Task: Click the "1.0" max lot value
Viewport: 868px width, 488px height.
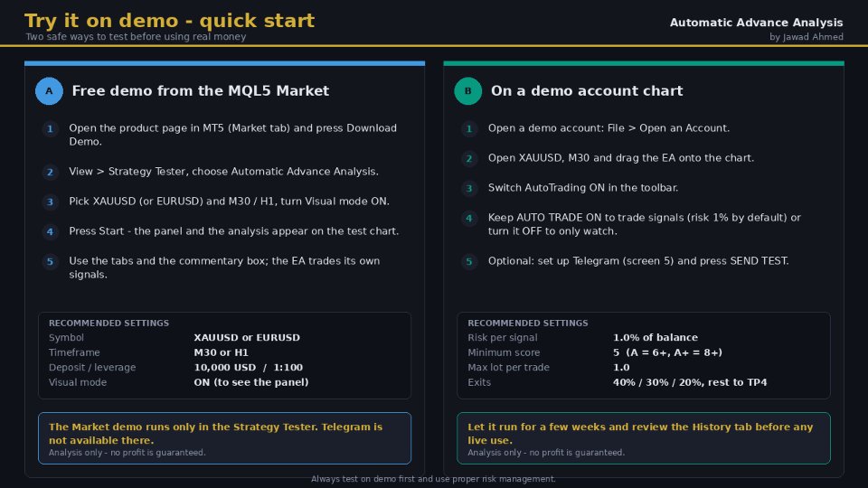Action: (x=621, y=368)
